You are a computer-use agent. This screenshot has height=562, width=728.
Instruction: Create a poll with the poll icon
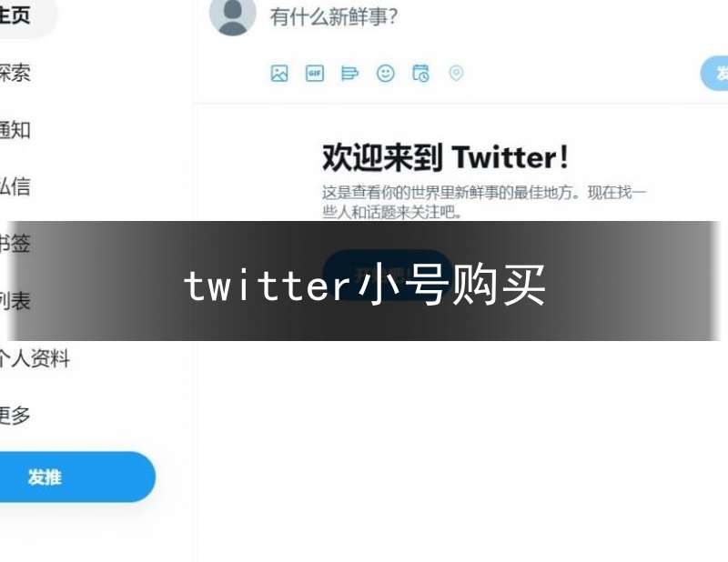coord(349,74)
